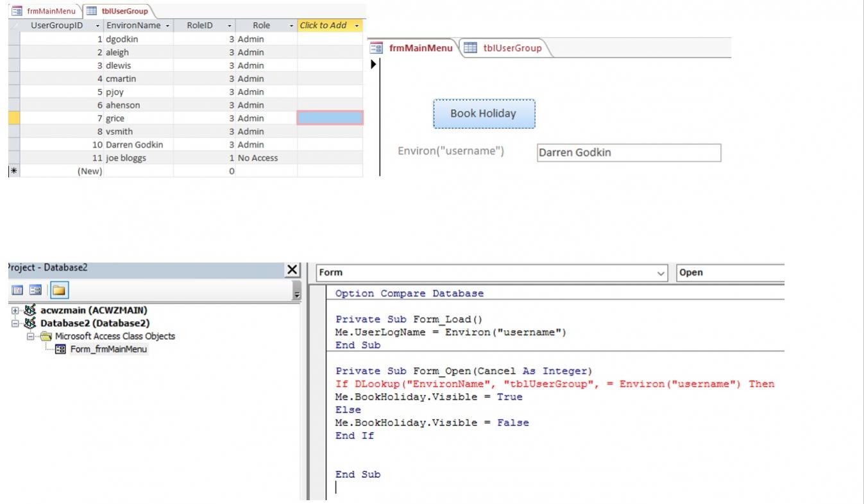This screenshot has width=864, height=504.
Task: Expand the acwzmain project node
Action: 15,310
